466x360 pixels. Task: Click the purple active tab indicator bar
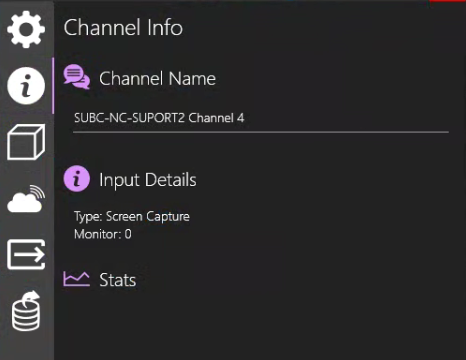[x=53, y=86]
